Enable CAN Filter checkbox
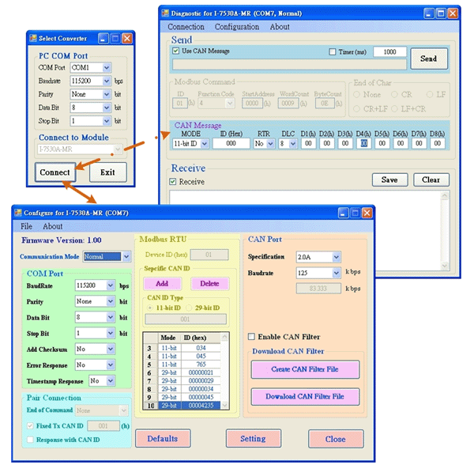The height and width of the screenshot is (476, 474). pos(251,336)
